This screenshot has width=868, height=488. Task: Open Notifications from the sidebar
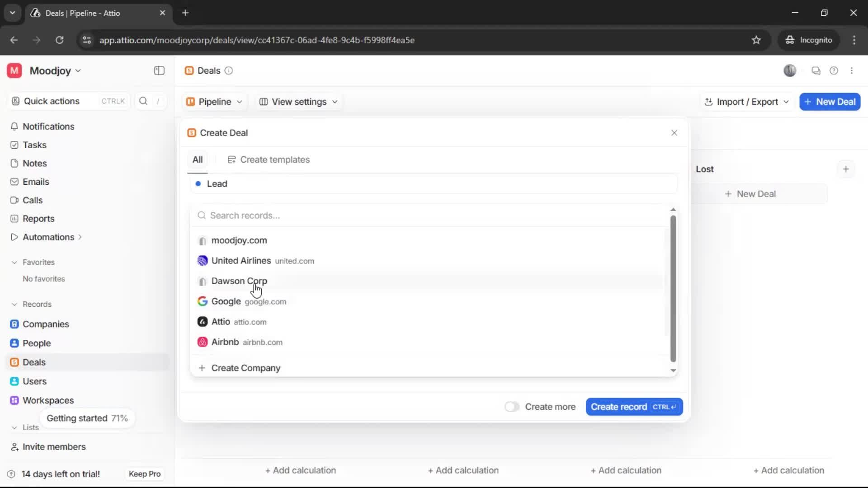[48, 127]
